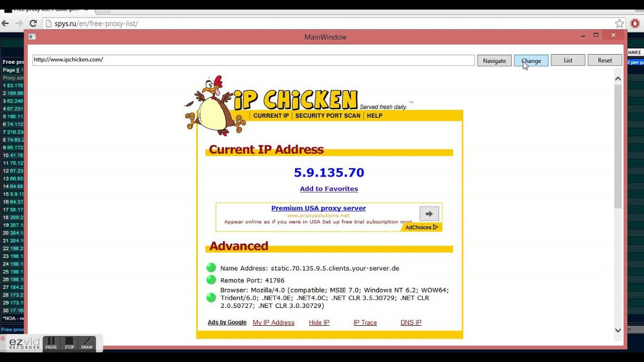Open the My IP Address link
This screenshot has width=644, height=362.
[274, 323]
